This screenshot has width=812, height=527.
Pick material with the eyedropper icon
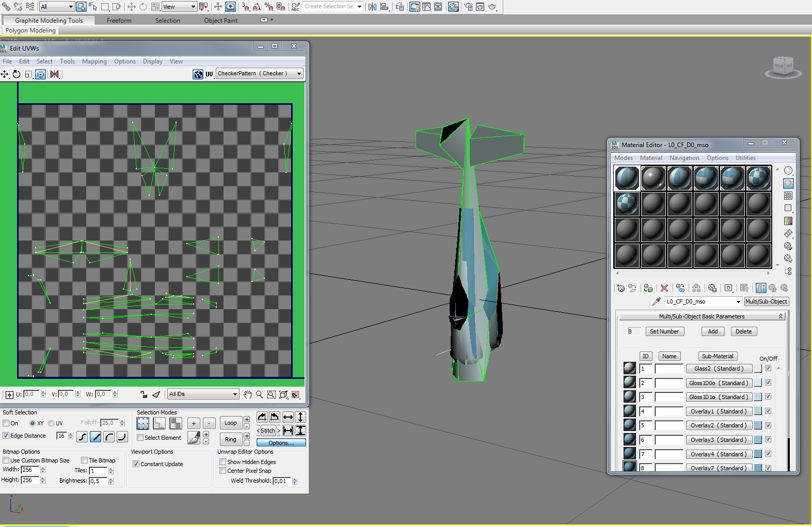point(657,301)
